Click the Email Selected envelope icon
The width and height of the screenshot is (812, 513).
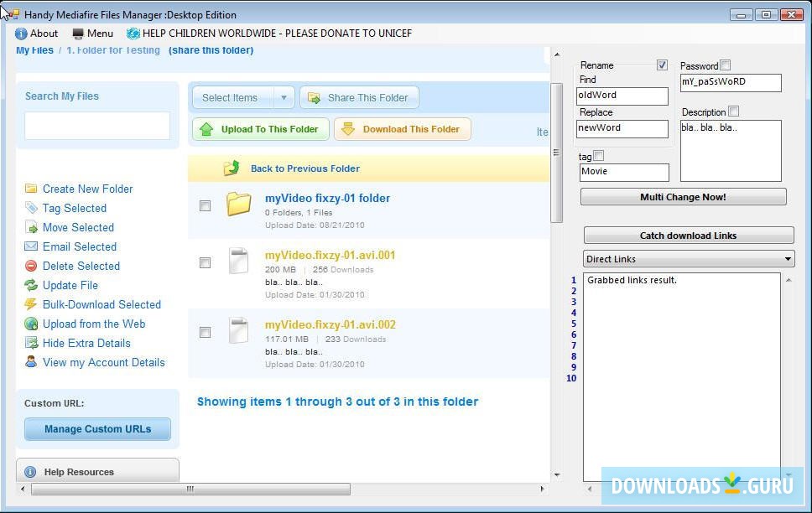point(31,246)
